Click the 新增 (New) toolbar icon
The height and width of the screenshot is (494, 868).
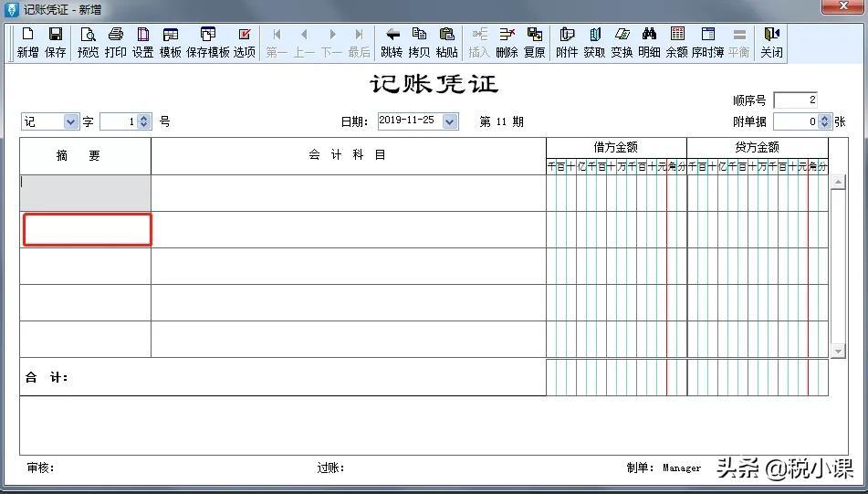tap(27, 42)
